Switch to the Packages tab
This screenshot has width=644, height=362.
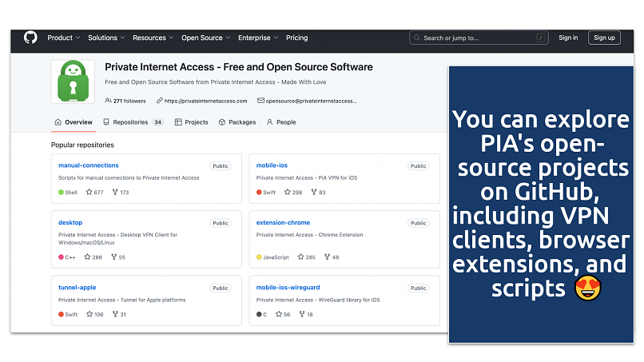(237, 122)
